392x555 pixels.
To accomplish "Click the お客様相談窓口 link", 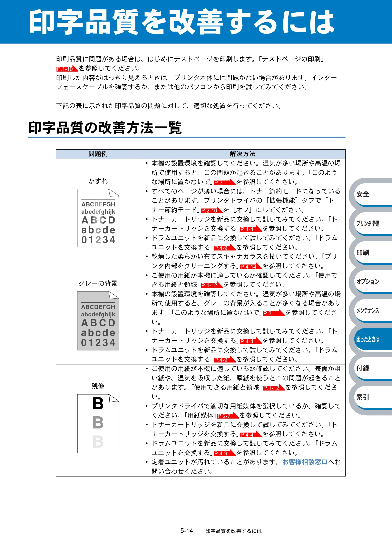I will 305,462.
